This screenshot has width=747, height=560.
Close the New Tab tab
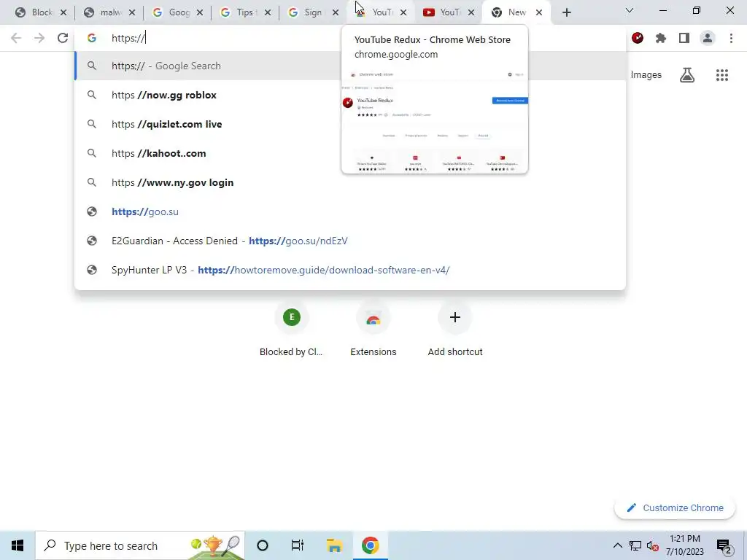[539, 12]
